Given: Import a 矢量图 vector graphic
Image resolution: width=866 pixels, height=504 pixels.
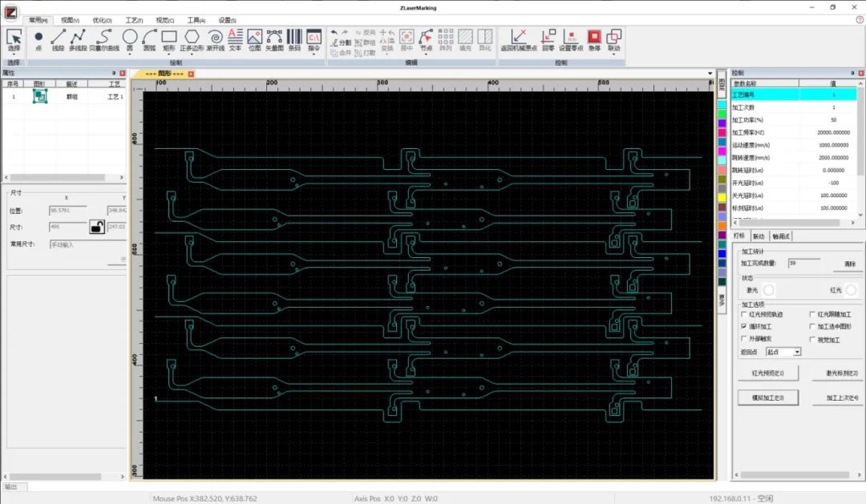Looking at the screenshot, I should click(x=274, y=40).
